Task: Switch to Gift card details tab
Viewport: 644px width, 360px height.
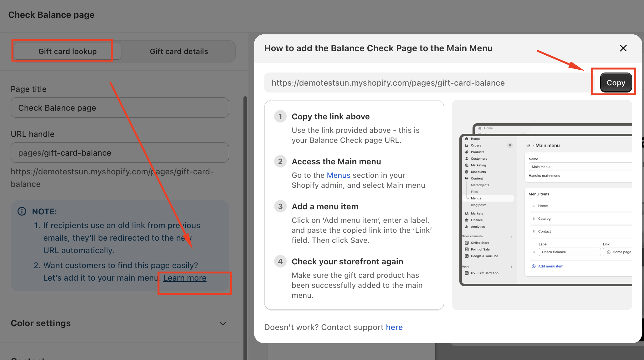Action: coord(179,51)
